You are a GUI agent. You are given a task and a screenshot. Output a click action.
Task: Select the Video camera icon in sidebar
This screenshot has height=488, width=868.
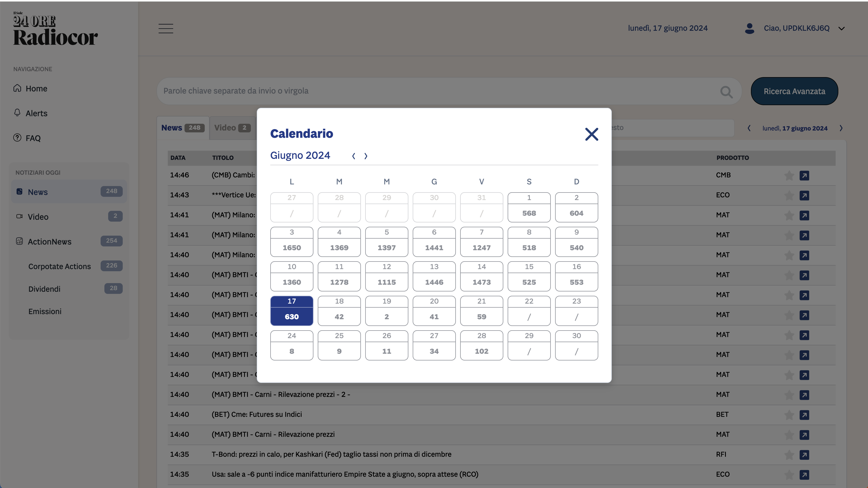click(x=19, y=216)
